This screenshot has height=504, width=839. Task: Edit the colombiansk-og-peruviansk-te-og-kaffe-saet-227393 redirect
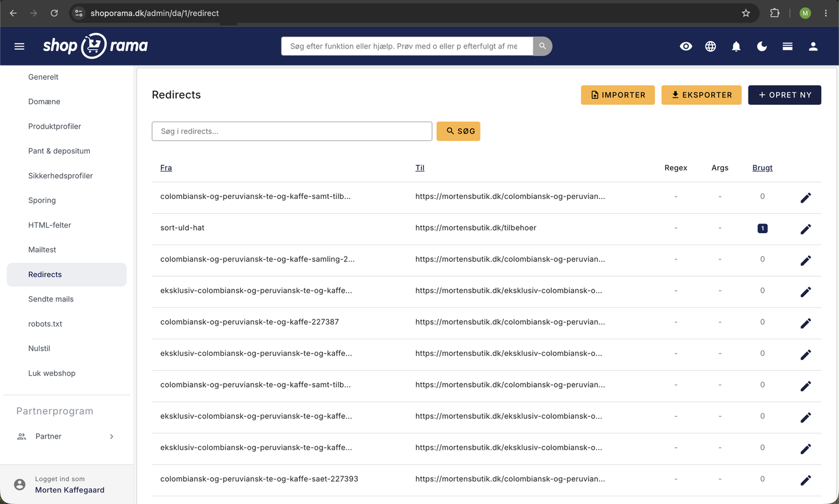pyautogui.click(x=806, y=480)
